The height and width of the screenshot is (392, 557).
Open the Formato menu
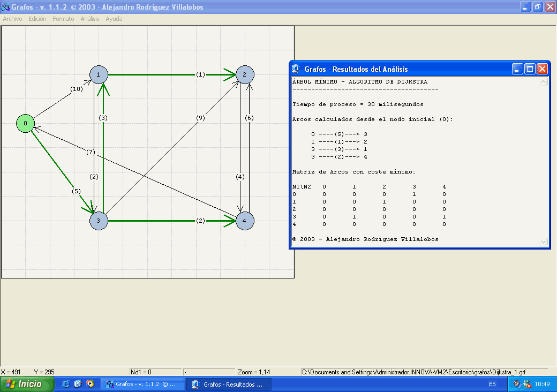pos(63,19)
